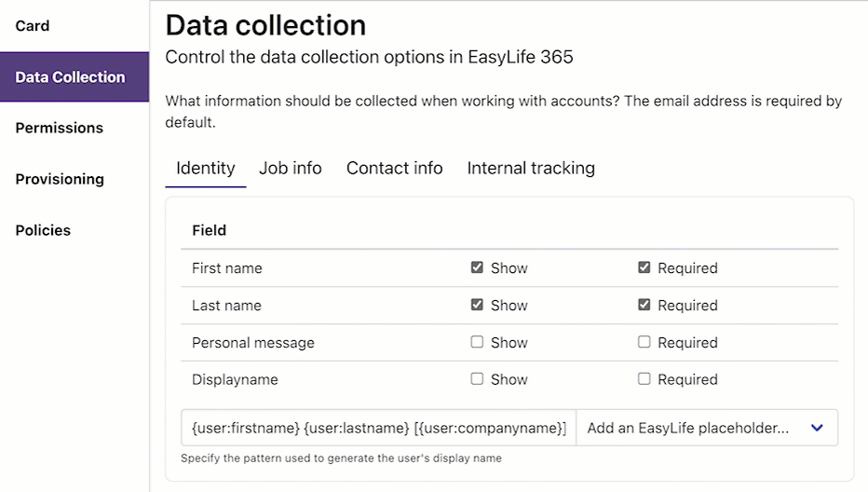Click the First name field label
868x492 pixels.
point(227,268)
